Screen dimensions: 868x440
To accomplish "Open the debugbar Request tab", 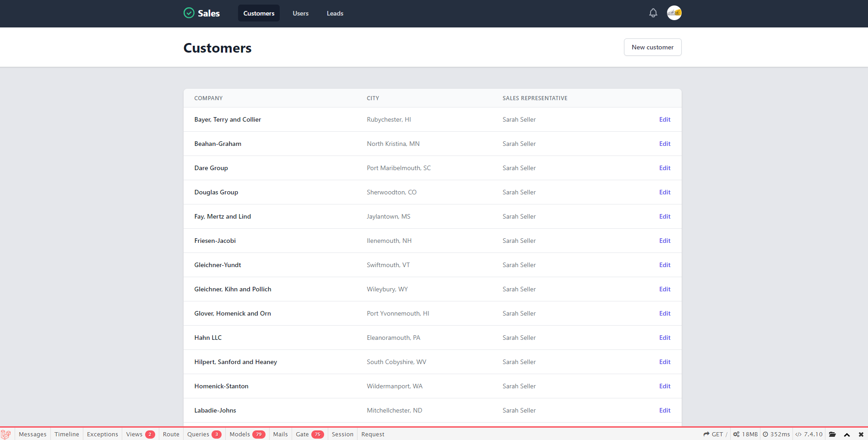I will pyautogui.click(x=373, y=434).
